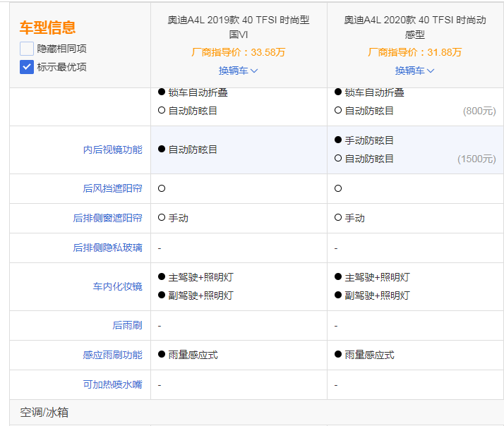Image resolution: width=504 pixels, height=426 pixels.
Task: Open the 后风挡遮阳帘 parameter link
Action: coord(112,188)
